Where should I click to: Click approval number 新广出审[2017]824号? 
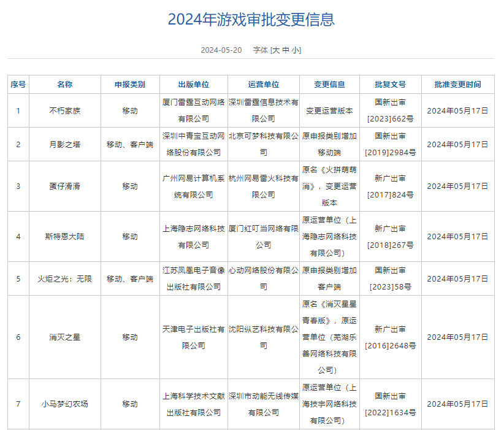(391, 186)
